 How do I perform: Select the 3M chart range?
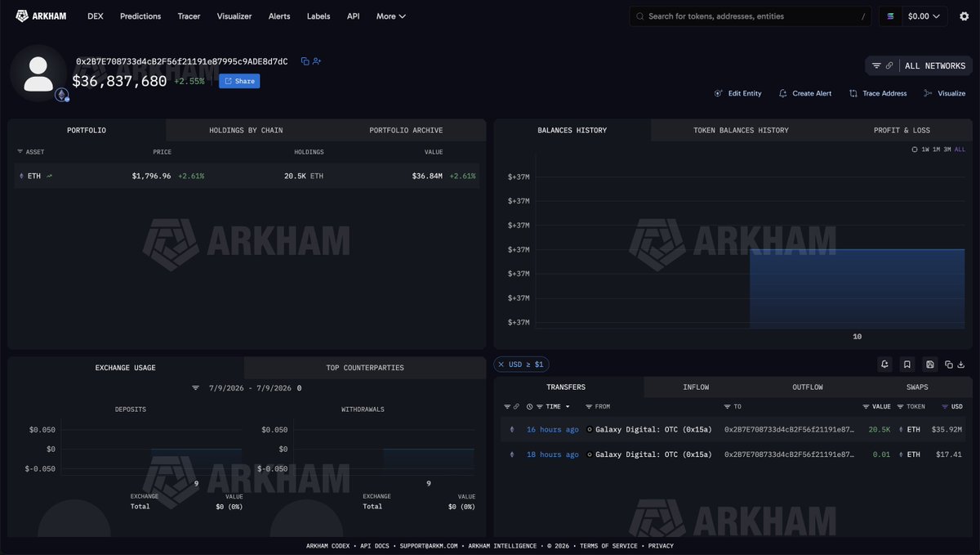click(948, 150)
